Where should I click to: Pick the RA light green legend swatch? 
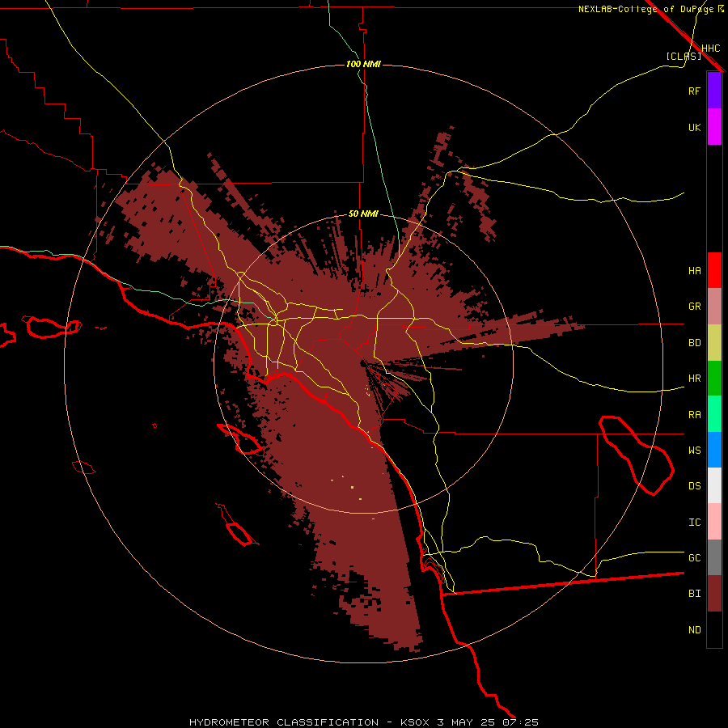click(x=714, y=414)
